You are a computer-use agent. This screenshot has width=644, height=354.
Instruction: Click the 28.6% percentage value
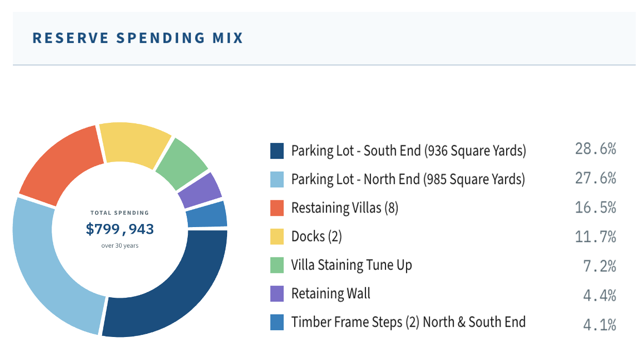[596, 150]
